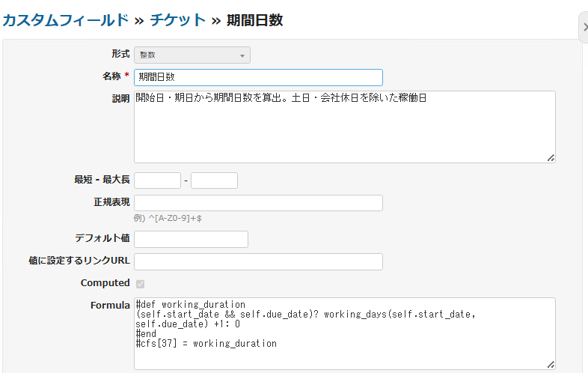The width and height of the screenshot is (588, 373).
Task: Click the 期間日数 page heading text
Action: click(254, 20)
